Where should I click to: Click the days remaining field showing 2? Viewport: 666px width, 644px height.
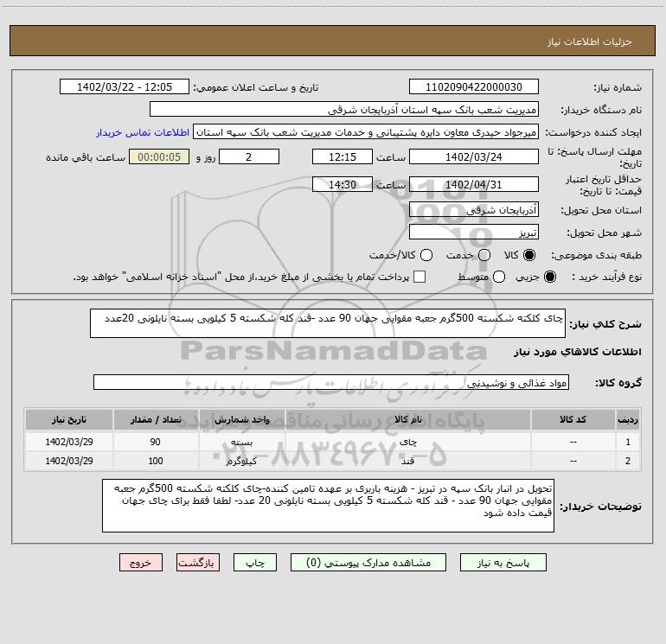point(249,156)
